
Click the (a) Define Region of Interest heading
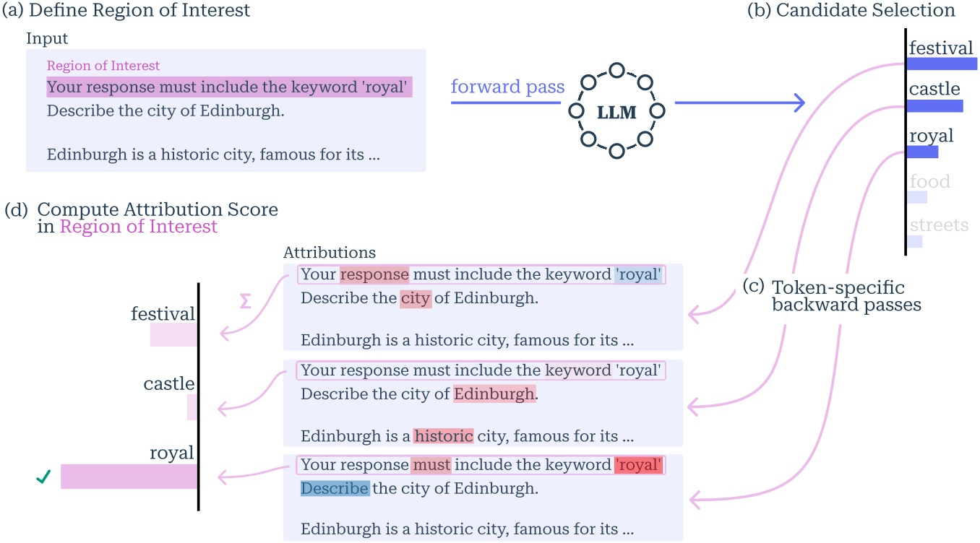126,10
